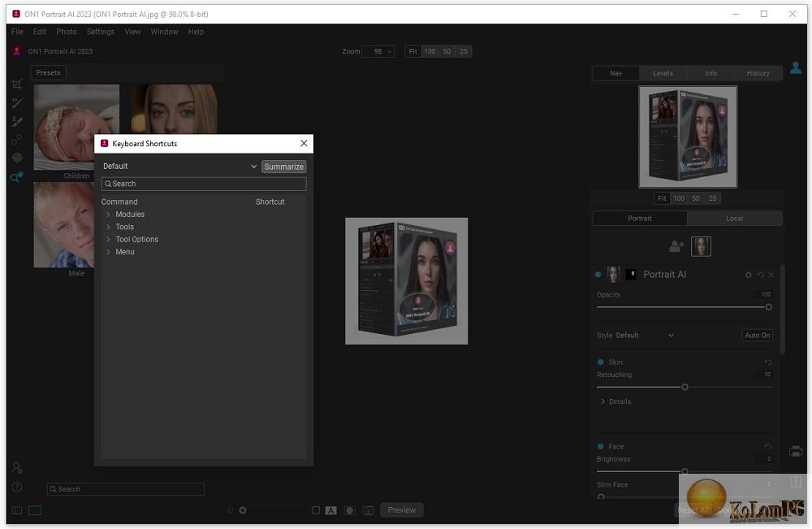Select the fingerprint refine tool
This screenshot has width=812, height=529.
tap(16, 158)
